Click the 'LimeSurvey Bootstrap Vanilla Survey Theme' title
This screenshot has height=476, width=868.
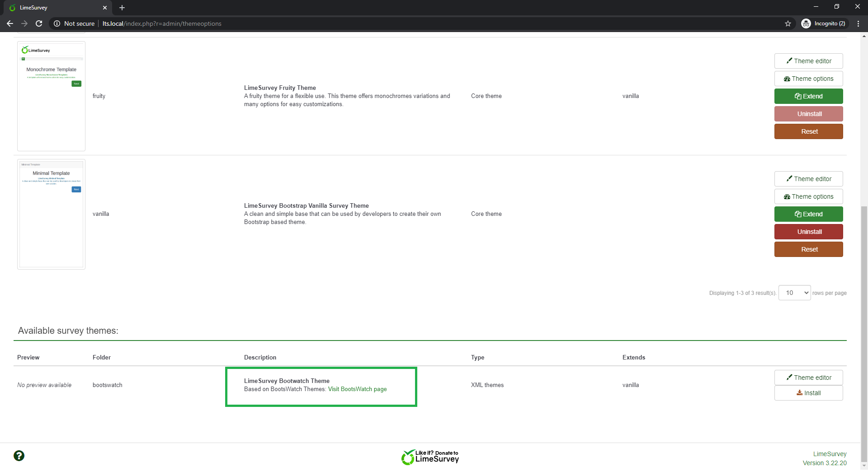(x=307, y=206)
